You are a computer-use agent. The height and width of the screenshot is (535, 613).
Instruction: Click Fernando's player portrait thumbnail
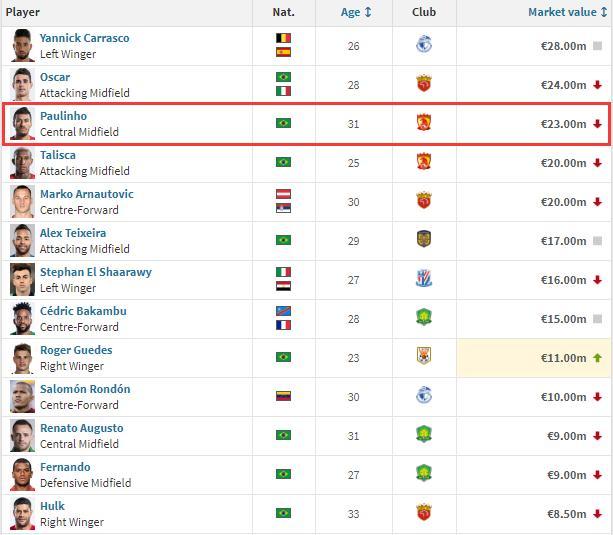pos(22,474)
